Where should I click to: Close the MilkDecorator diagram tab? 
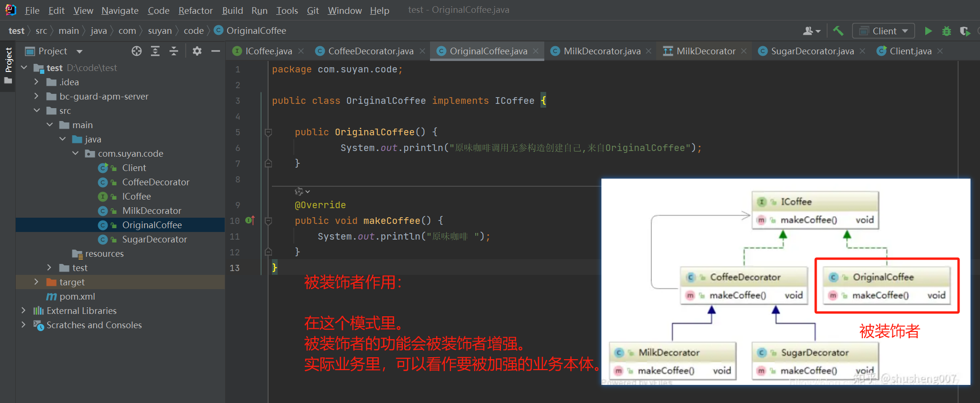(744, 51)
